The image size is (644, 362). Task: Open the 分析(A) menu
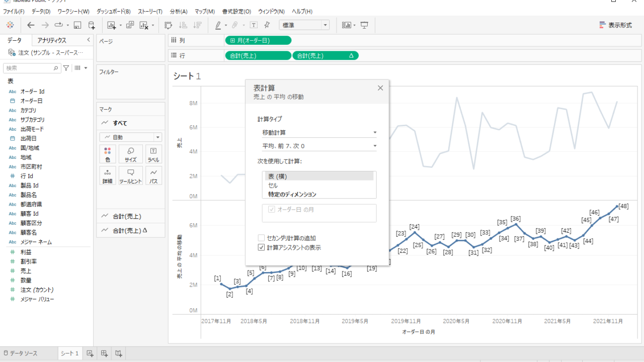179,11
